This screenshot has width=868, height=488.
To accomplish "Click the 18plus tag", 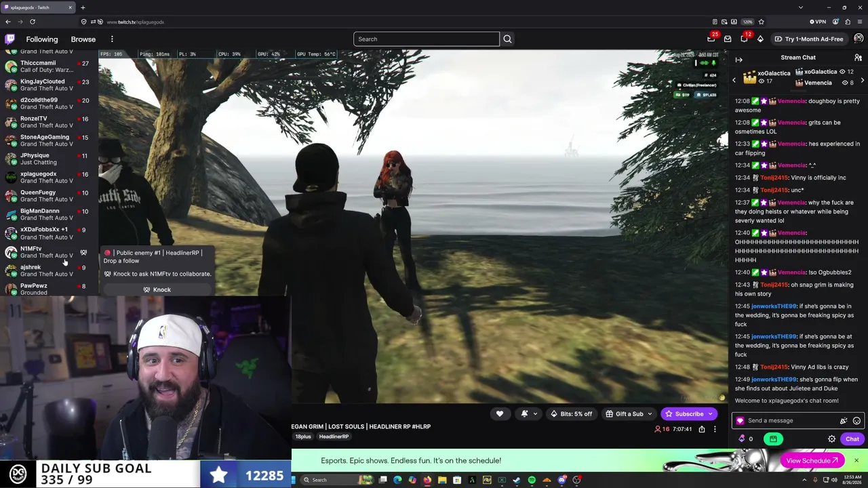I will tap(302, 437).
